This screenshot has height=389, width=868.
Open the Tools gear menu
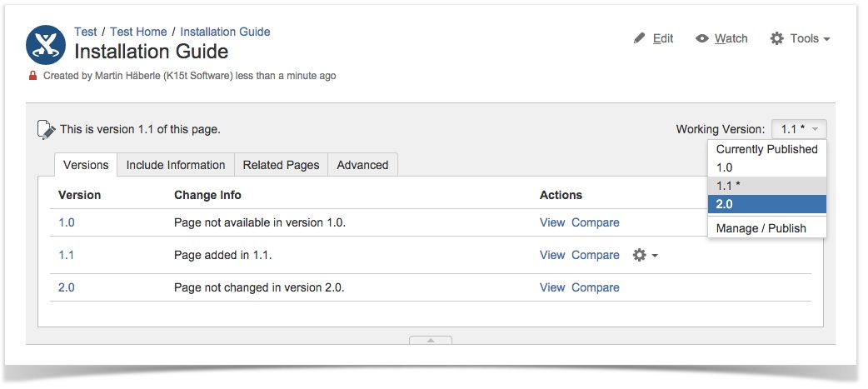pyautogui.click(x=800, y=38)
